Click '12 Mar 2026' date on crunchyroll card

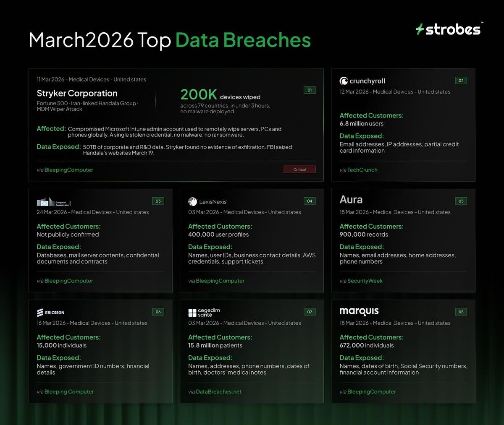pos(354,92)
